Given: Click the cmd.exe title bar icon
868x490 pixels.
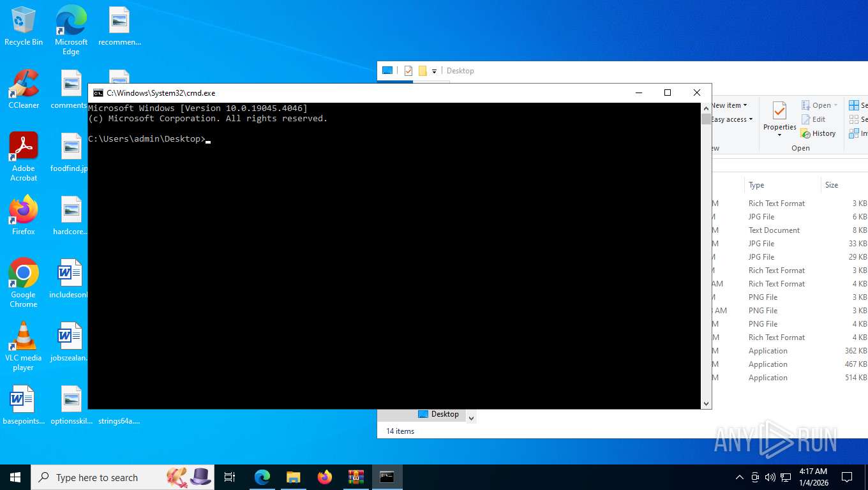Looking at the screenshot, I should tap(98, 93).
